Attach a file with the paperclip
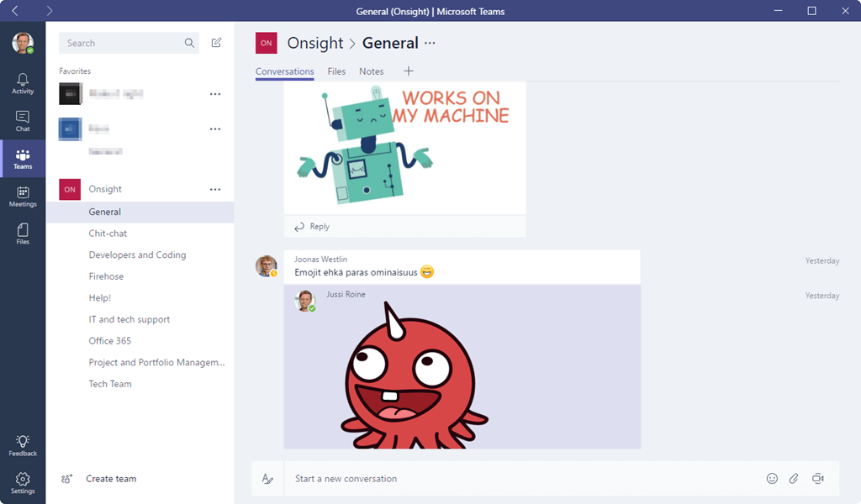 tap(794, 479)
